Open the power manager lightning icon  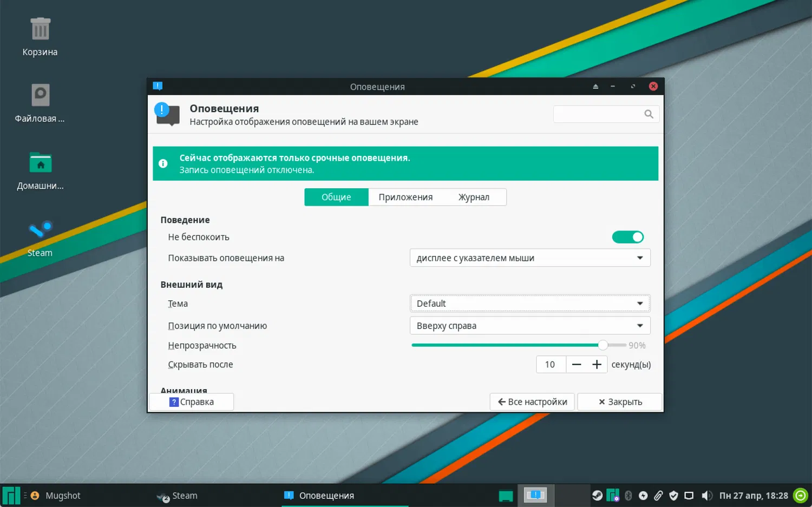643,495
